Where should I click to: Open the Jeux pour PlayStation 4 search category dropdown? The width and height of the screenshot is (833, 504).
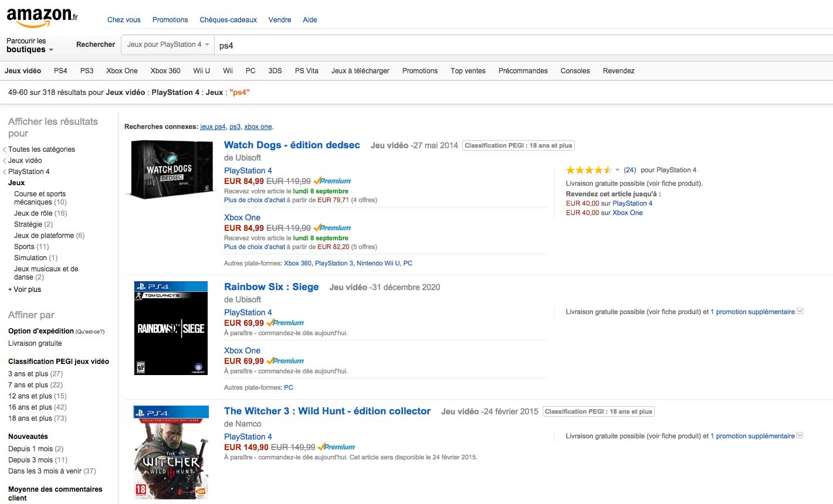pyautogui.click(x=168, y=45)
